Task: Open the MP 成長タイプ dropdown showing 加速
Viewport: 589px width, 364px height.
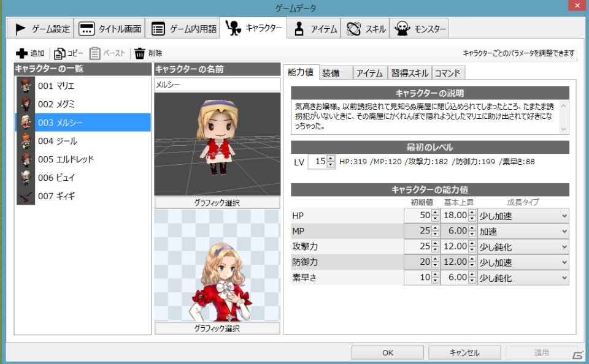Action: click(x=523, y=231)
